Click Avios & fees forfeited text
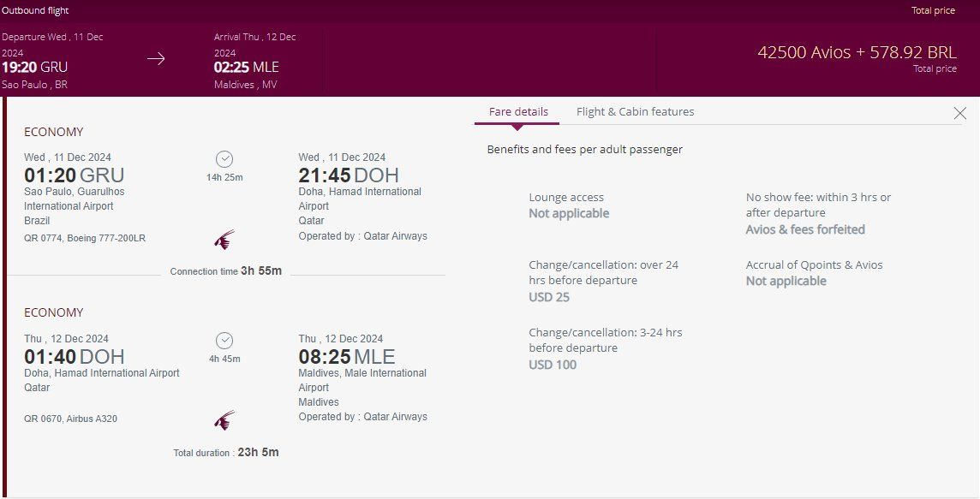 click(805, 229)
